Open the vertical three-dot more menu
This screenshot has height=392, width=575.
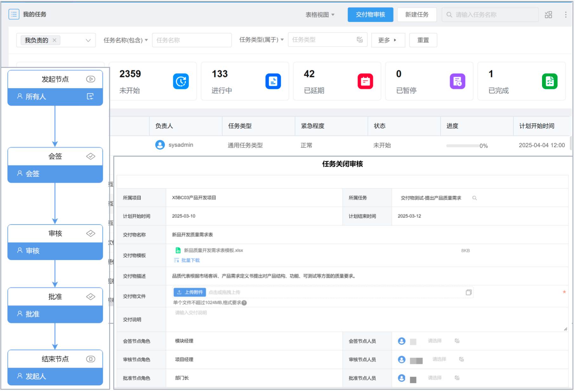click(565, 15)
